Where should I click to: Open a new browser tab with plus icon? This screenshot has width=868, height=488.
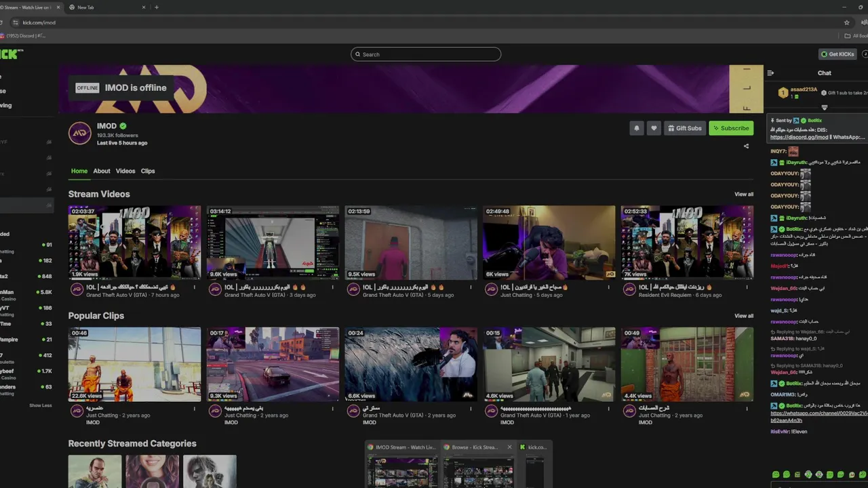[x=157, y=7]
